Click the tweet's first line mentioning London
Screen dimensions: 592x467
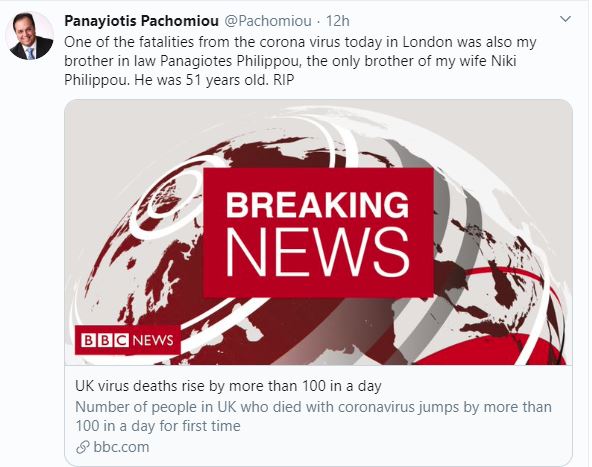pos(300,42)
